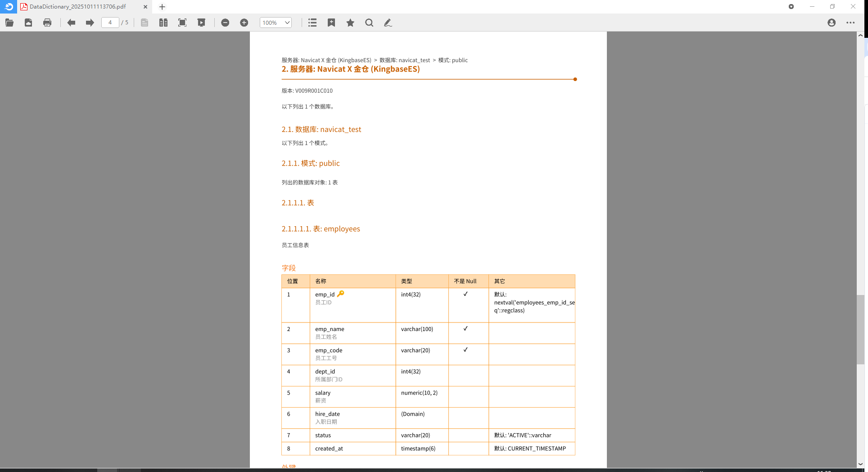The image size is (868, 472).
Task: Click the nextval default value cell of emp_id
Action: pyautogui.click(x=532, y=305)
